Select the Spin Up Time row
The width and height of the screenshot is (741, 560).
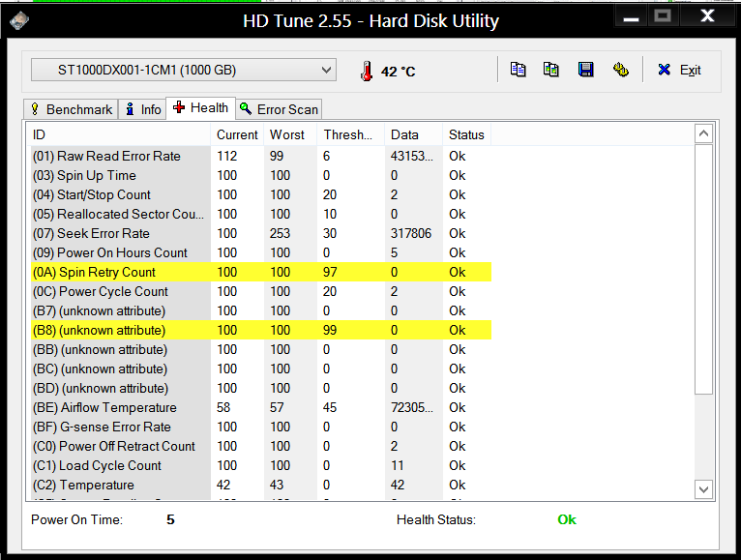tap(261, 175)
